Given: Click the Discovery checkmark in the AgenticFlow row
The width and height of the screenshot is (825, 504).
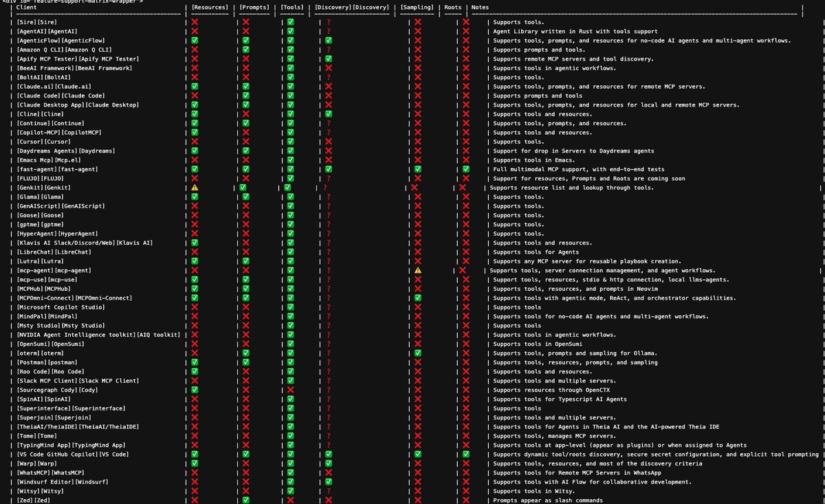Looking at the screenshot, I should (329, 41).
